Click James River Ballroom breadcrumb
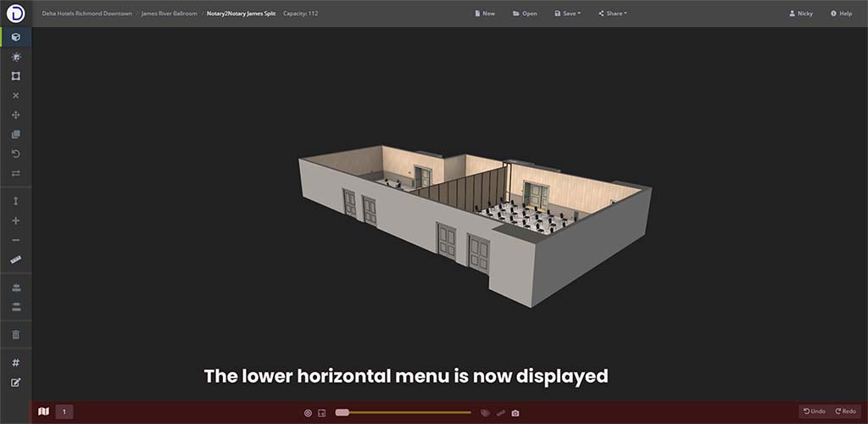868x424 pixels. pyautogui.click(x=169, y=14)
